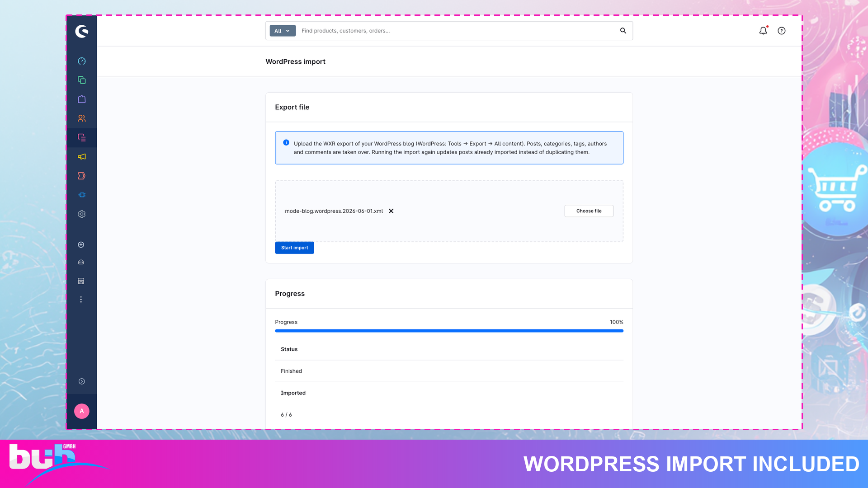Open the notifications bell icon
This screenshot has width=868, height=488.
tap(763, 31)
